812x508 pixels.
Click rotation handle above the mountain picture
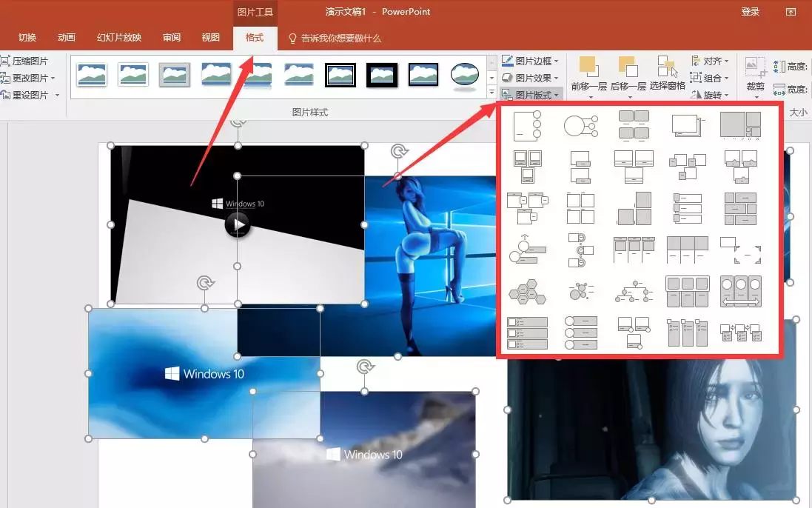point(365,367)
